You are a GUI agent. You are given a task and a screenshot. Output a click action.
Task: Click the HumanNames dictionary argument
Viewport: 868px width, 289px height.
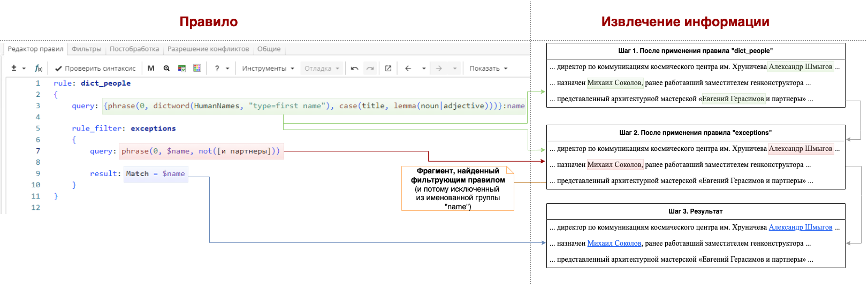(x=217, y=106)
